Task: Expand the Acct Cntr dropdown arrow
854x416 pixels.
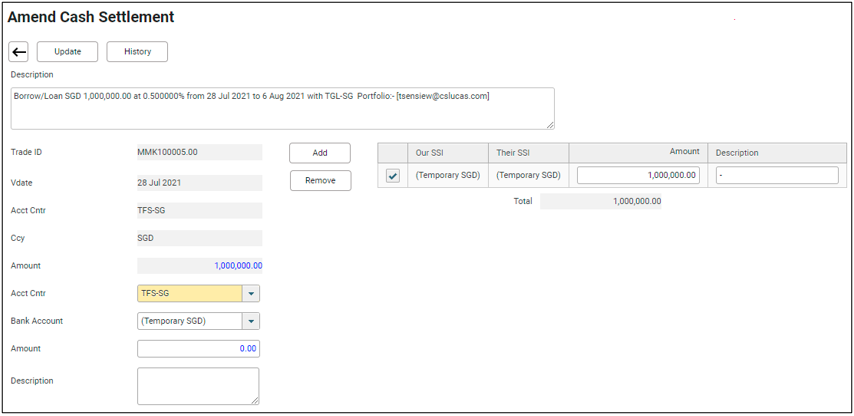Action: coord(251,294)
